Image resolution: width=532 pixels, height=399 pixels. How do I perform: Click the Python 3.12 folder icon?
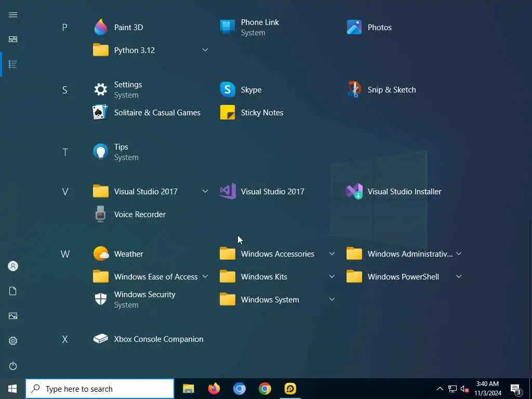101,50
